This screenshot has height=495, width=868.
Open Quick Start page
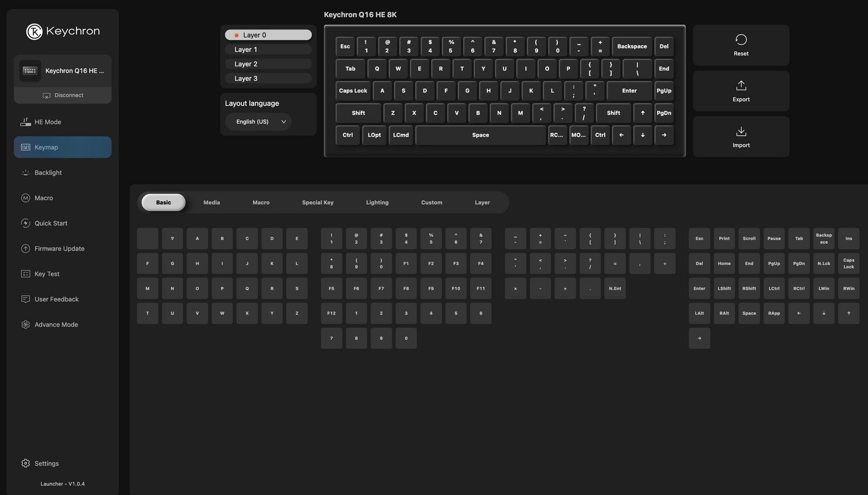pos(50,223)
